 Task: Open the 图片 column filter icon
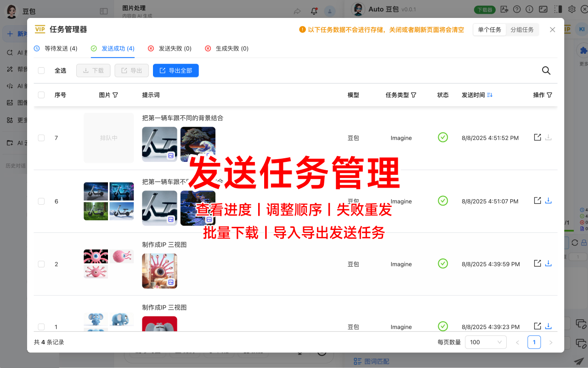(x=116, y=95)
